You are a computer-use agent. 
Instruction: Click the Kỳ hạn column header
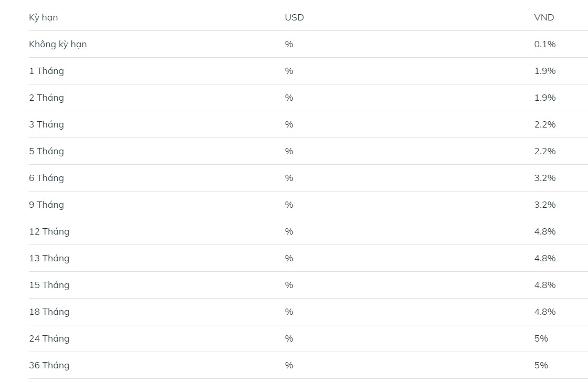coord(44,18)
